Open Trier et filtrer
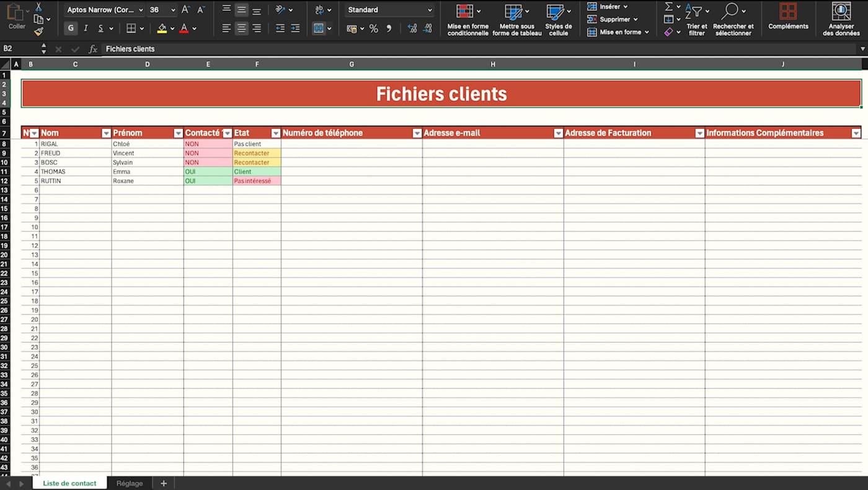The height and width of the screenshot is (490, 868). 697,20
